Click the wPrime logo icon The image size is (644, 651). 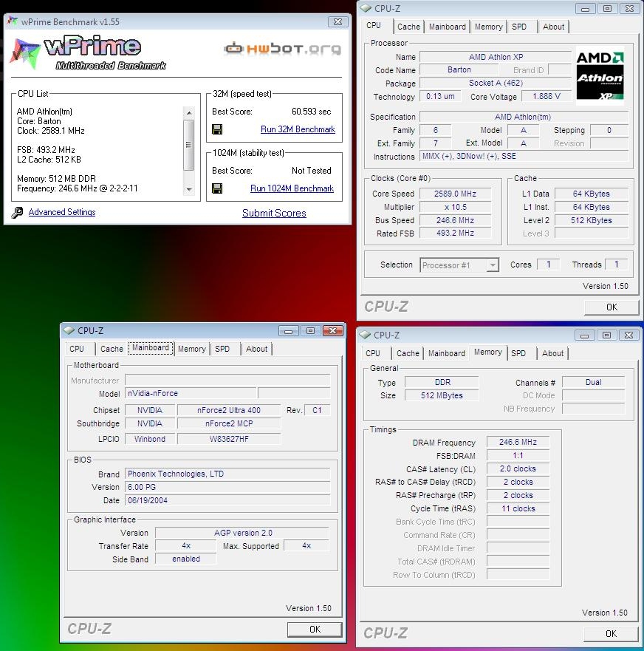pyautogui.click(x=25, y=52)
